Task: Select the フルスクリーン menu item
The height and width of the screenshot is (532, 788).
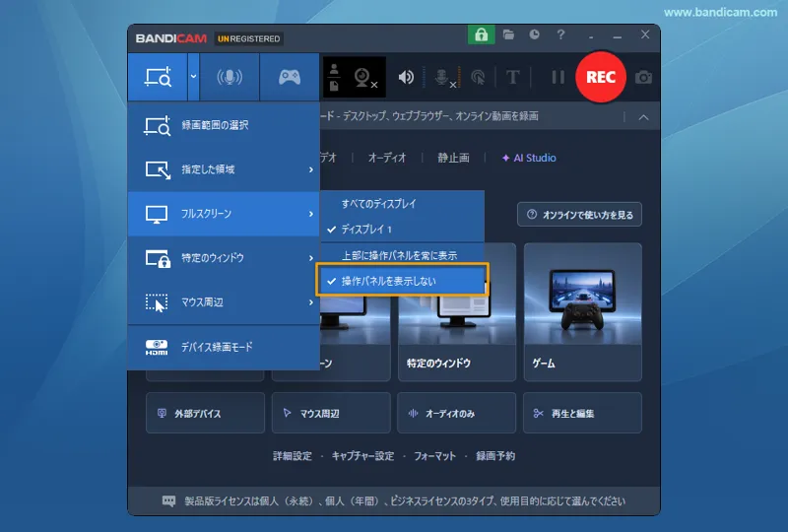Action: (224, 214)
